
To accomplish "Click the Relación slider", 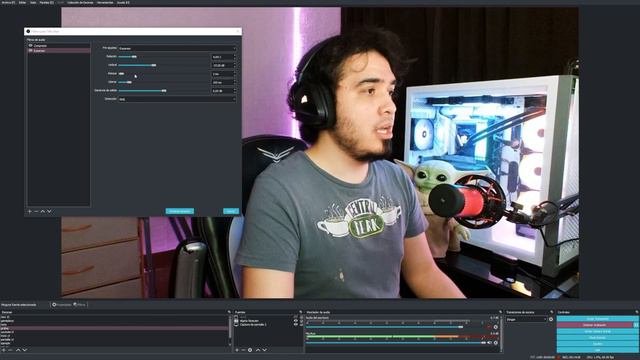I will pyautogui.click(x=163, y=57).
